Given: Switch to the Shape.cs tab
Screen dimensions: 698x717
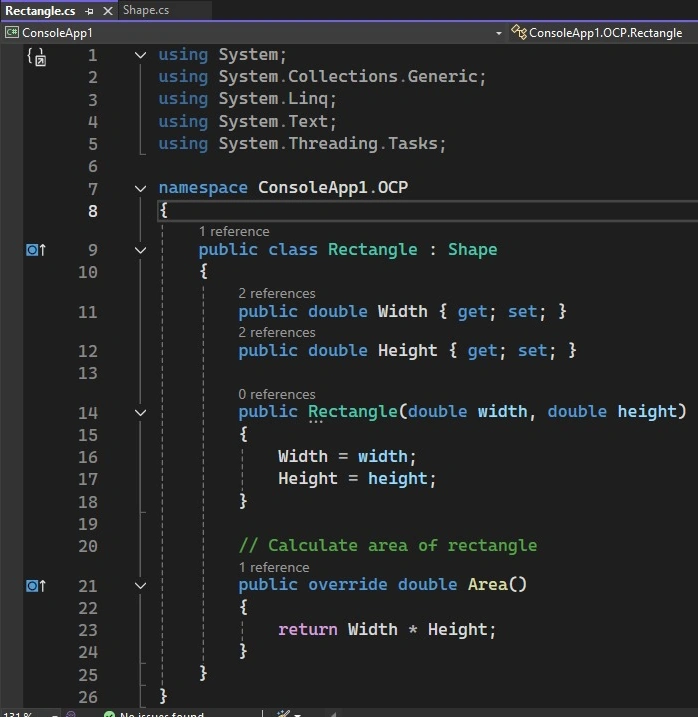Looking at the screenshot, I should 146,10.
